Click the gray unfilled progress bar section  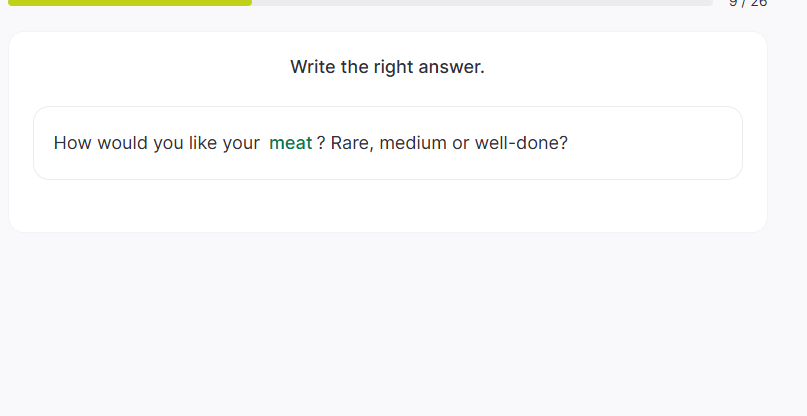480,3
